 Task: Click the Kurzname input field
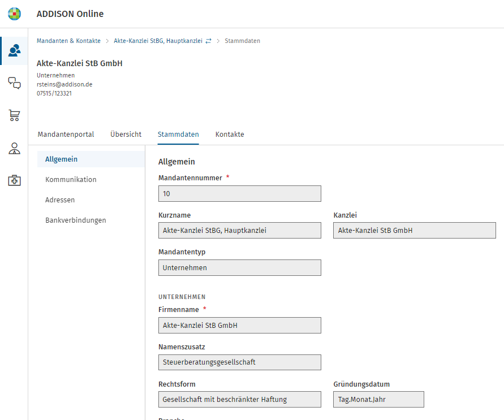240,230
